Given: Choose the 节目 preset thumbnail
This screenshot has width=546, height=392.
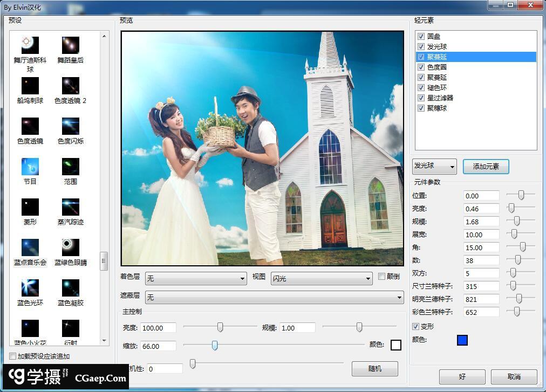Looking at the screenshot, I should pyautogui.click(x=30, y=167).
